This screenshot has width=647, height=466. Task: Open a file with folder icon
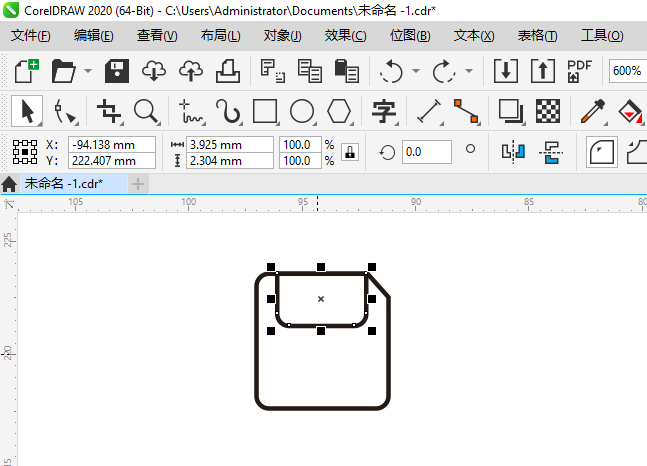(64, 71)
